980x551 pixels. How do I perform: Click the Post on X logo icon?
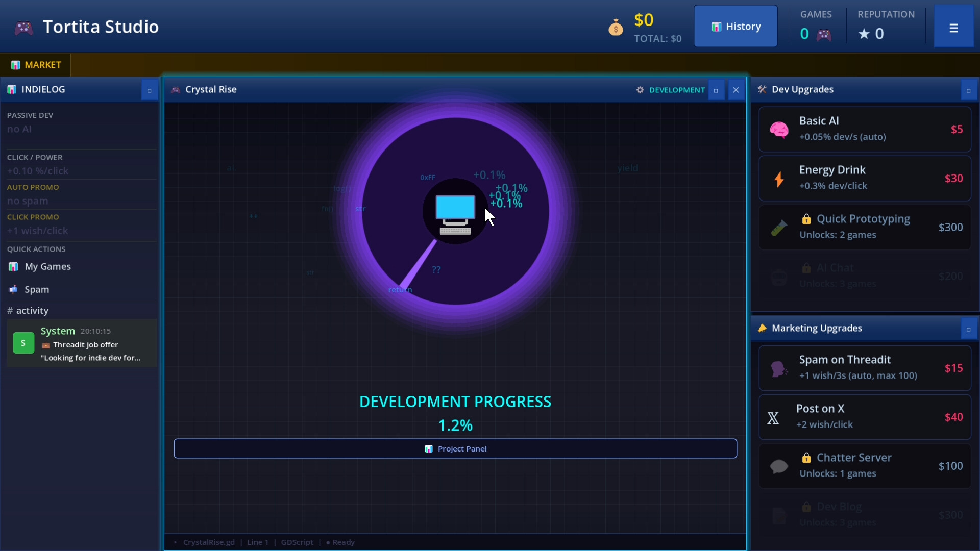click(773, 418)
